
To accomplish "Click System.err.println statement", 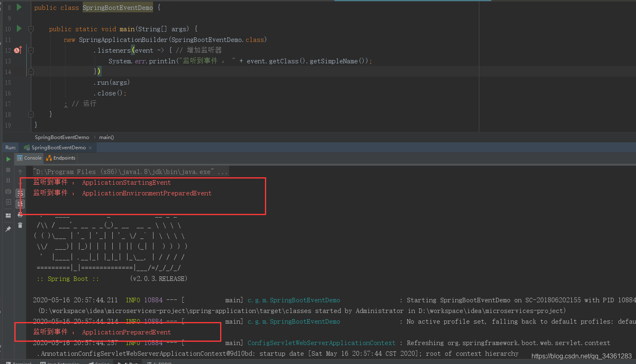I will (x=240, y=61).
